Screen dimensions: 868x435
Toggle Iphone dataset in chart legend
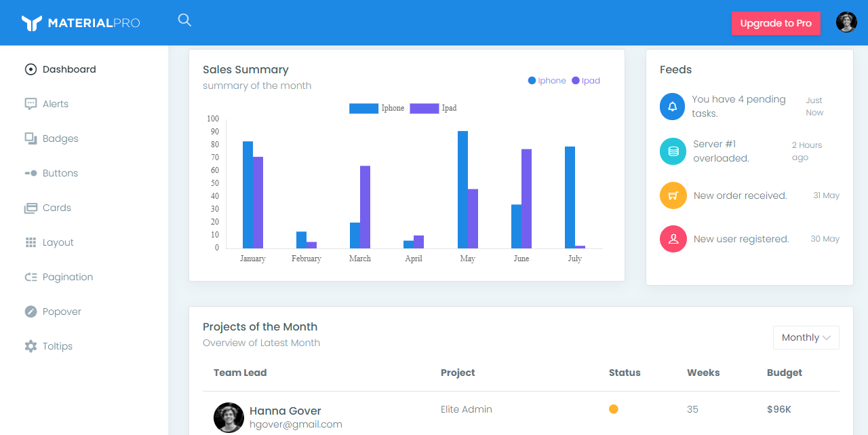pos(378,108)
